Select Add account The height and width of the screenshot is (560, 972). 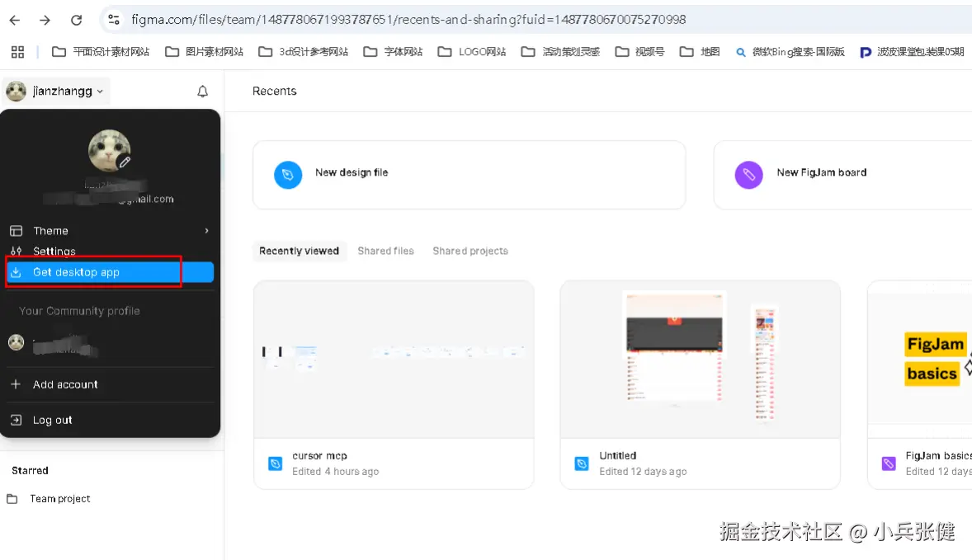[x=110, y=384]
